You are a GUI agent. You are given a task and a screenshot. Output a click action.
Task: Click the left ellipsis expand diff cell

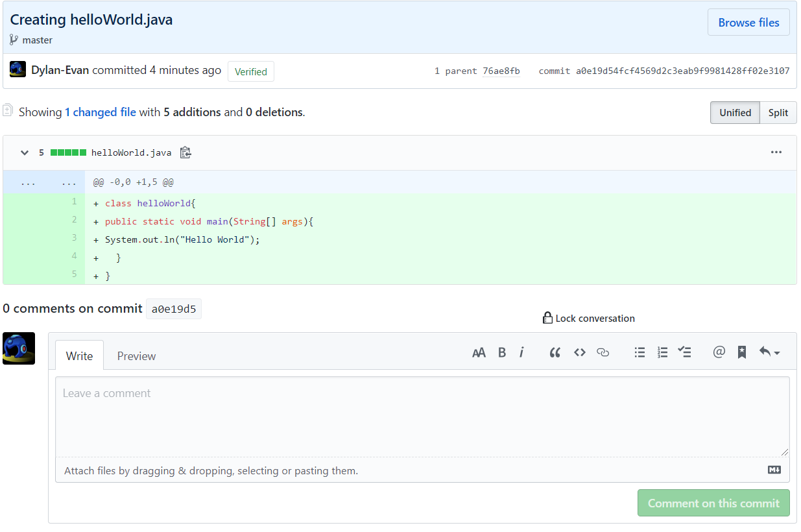tap(28, 182)
